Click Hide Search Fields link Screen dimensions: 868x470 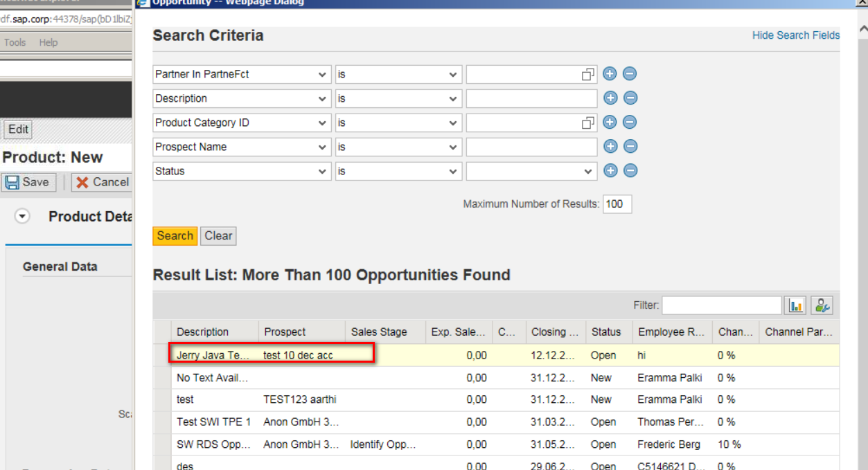click(796, 35)
